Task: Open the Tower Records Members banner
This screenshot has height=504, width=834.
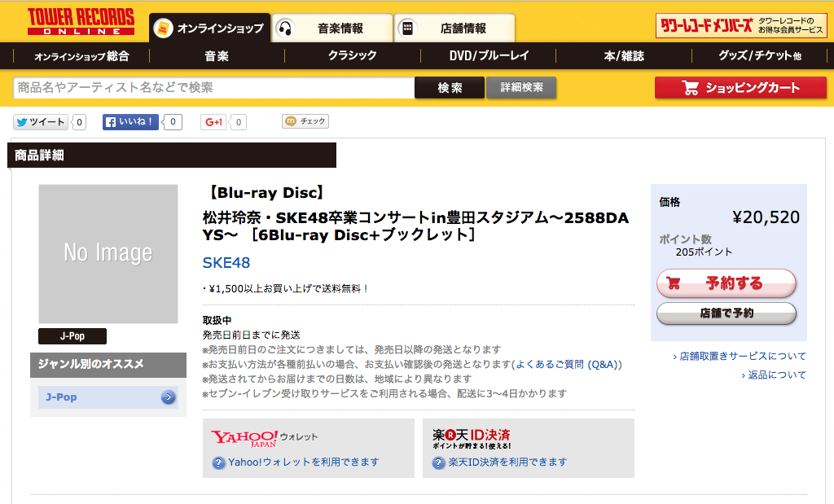Action: coord(741,25)
